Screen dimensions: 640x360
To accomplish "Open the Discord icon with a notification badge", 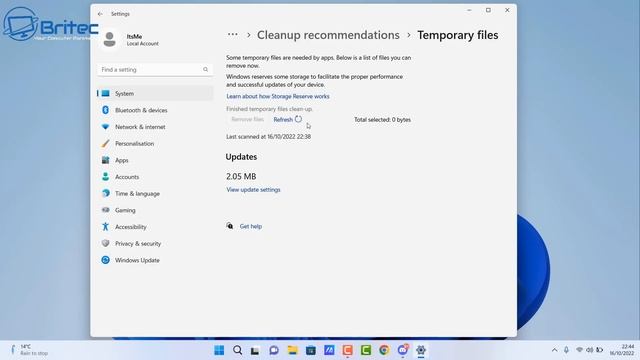I will 402,350.
